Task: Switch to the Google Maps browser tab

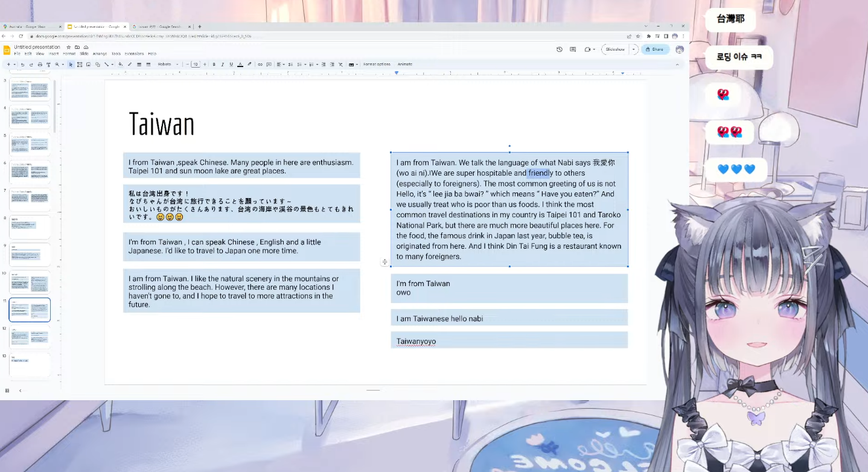Action: (x=31, y=27)
